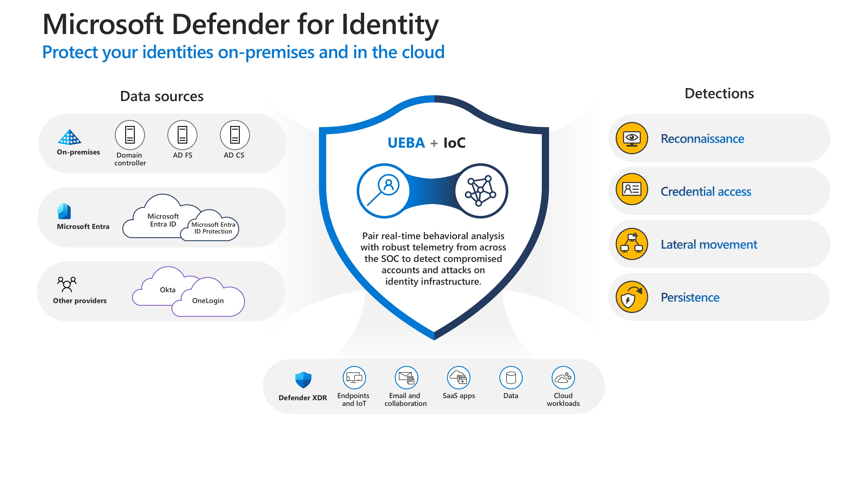
Task: Click the Persistence shield icon
Action: tap(631, 297)
